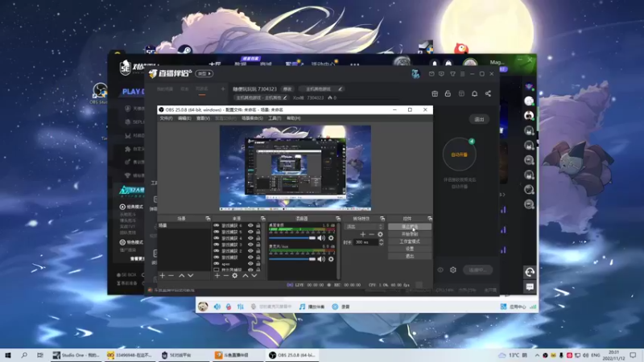Image resolution: width=644 pixels, height=362 pixels.
Task: Click the equalizer sliders icon in the bottom toolbar
Action: point(241,306)
